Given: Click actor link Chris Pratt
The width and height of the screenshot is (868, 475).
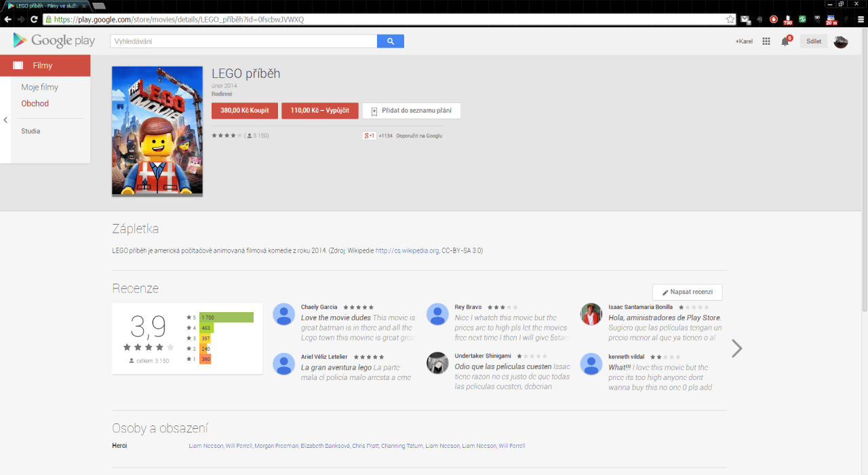Looking at the screenshot, I should point(365,446).
